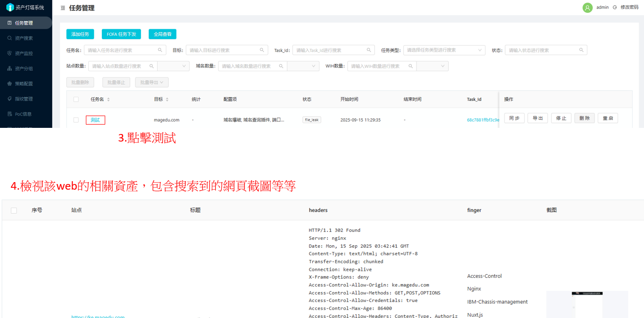
Task: Open the 任务类型 dropdown
Action: (x=444, y=50)
